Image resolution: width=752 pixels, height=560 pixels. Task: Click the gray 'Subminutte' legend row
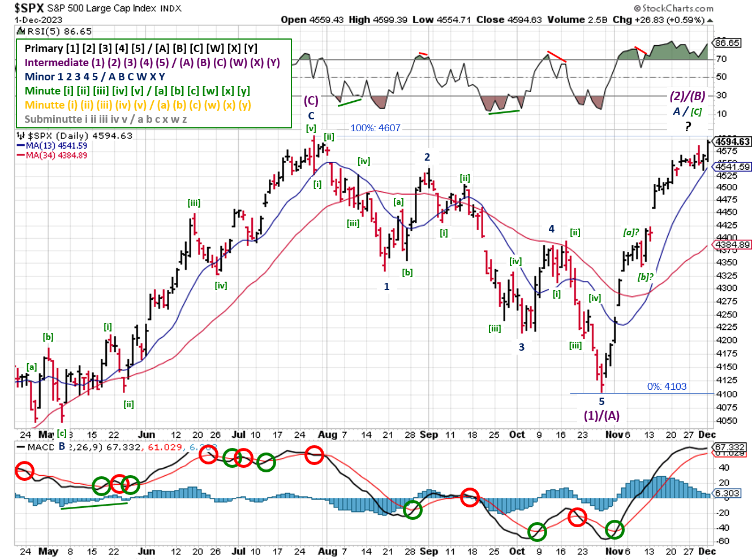pyautogui.click(x=106, y=119)
